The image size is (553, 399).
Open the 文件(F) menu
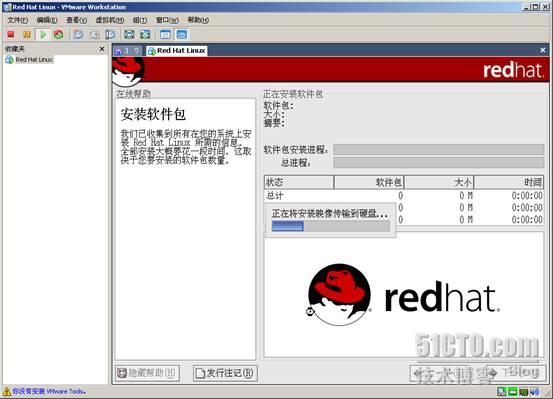tap(17, 20)
